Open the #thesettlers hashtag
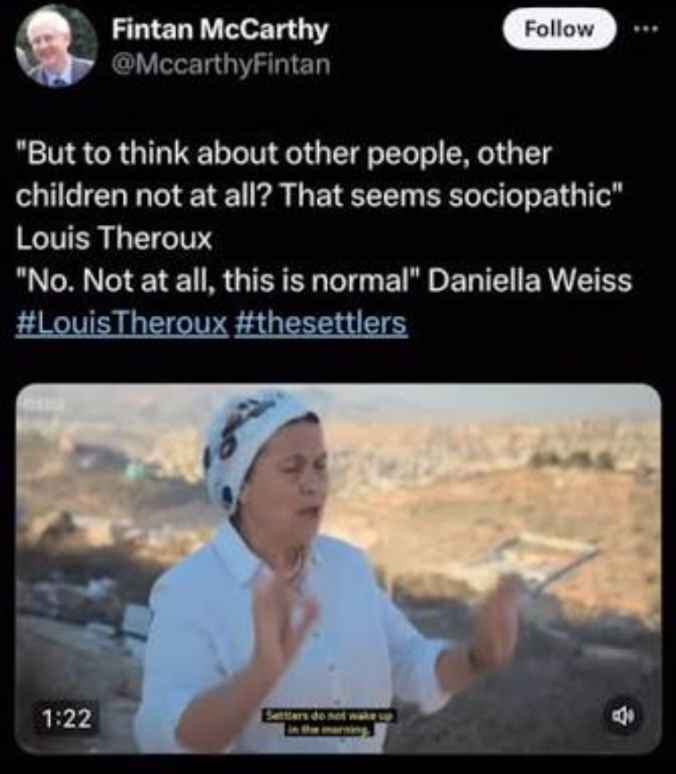The image size is (676, 774). point(321,323)
